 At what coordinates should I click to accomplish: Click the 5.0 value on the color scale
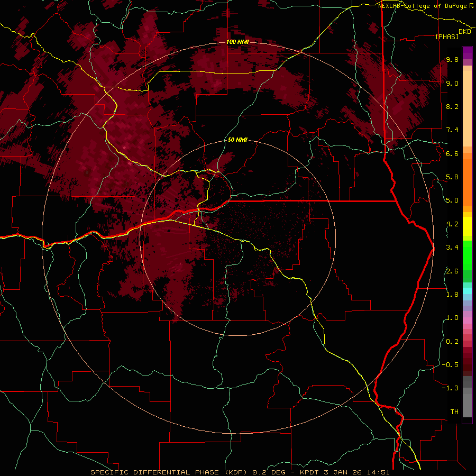click(452, 200)
